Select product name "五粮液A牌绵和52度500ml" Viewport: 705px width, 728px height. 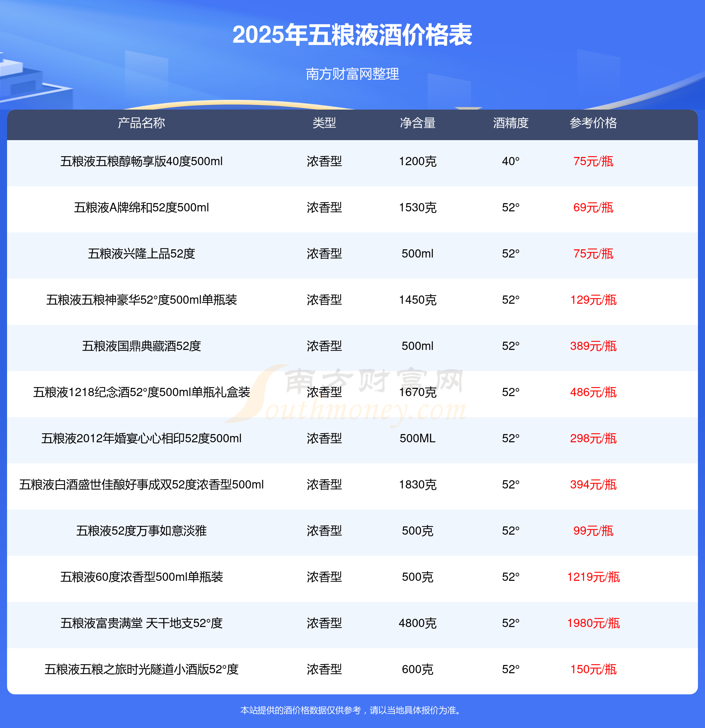(141, 207)
